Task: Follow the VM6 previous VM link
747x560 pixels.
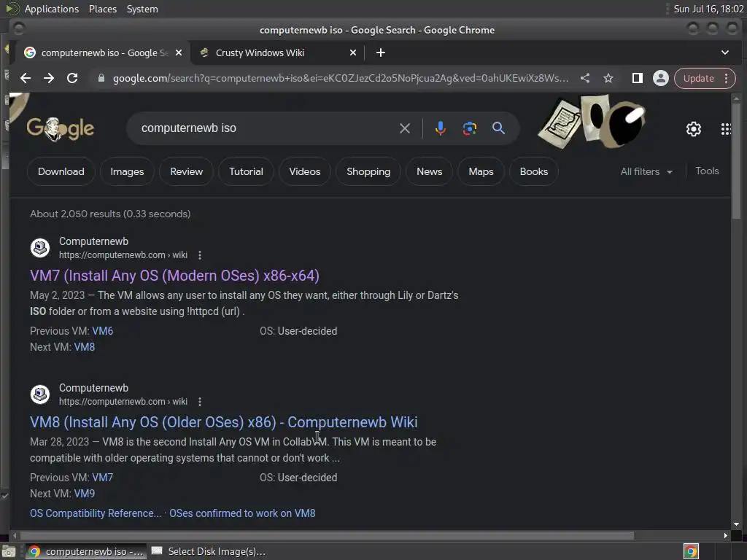Action: tap(102, 331)
